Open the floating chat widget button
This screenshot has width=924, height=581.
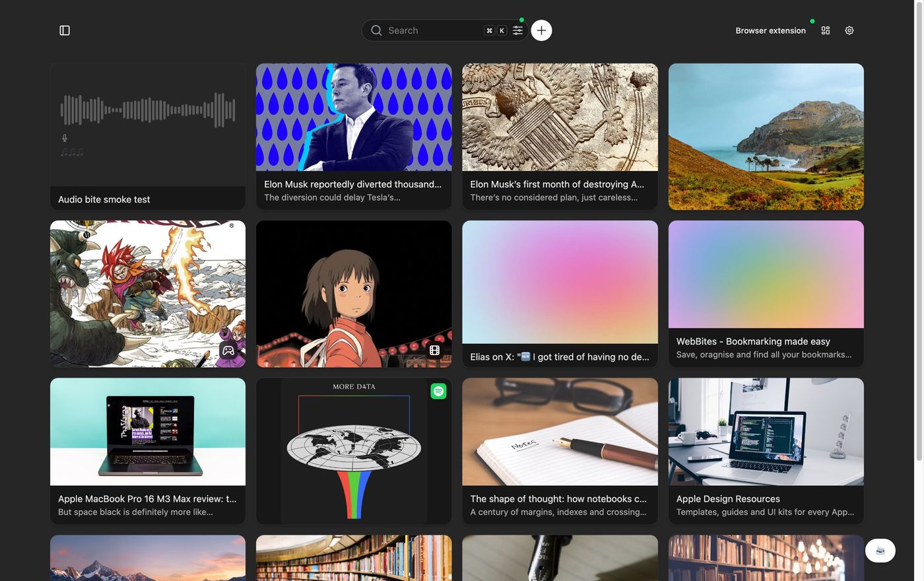point(880,551)
